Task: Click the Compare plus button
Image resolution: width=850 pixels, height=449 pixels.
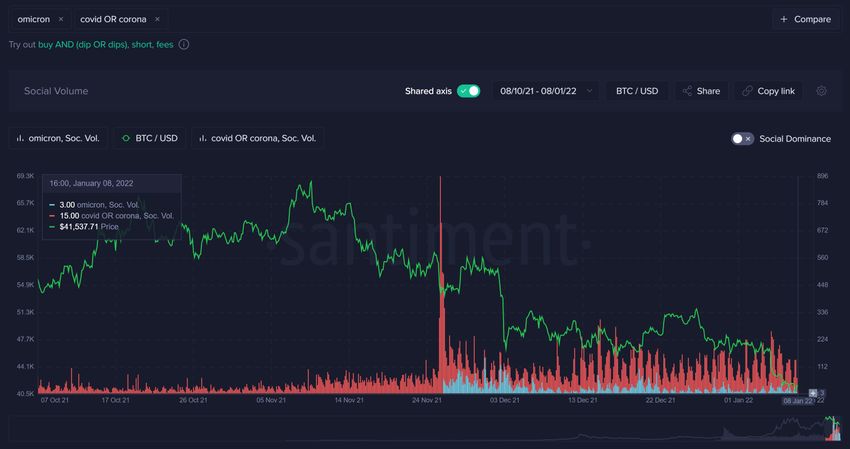Action: 806,19
